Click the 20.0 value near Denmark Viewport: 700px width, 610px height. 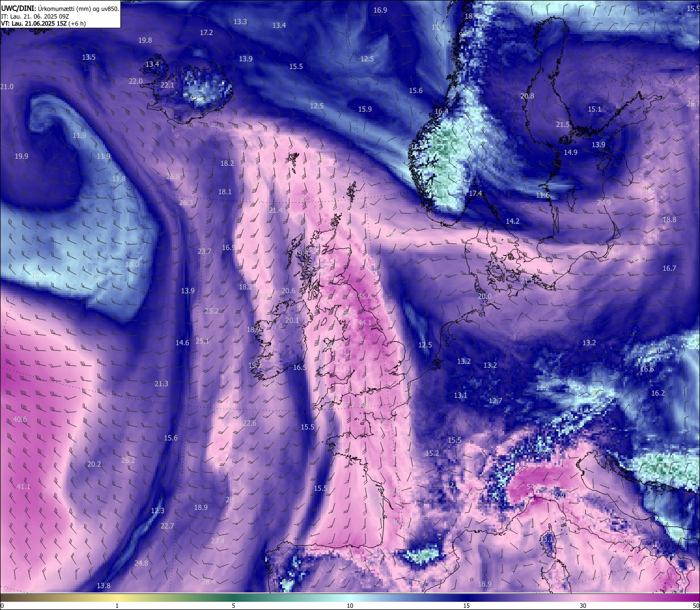(x=485, y=297)
